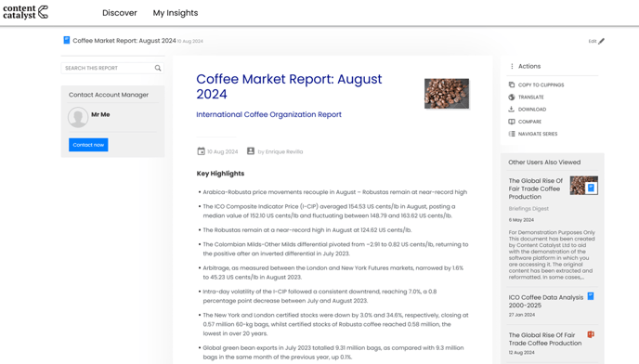Click the Download icon
Screen dimensions: 639x364
coord(512,110)
